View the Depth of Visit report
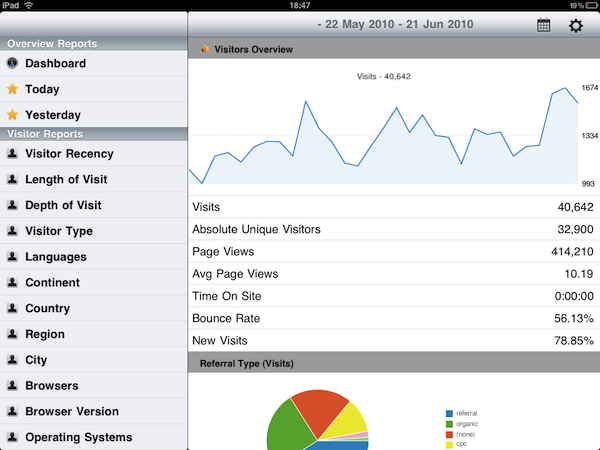This screenshot has width=600, height=450. 94,205
